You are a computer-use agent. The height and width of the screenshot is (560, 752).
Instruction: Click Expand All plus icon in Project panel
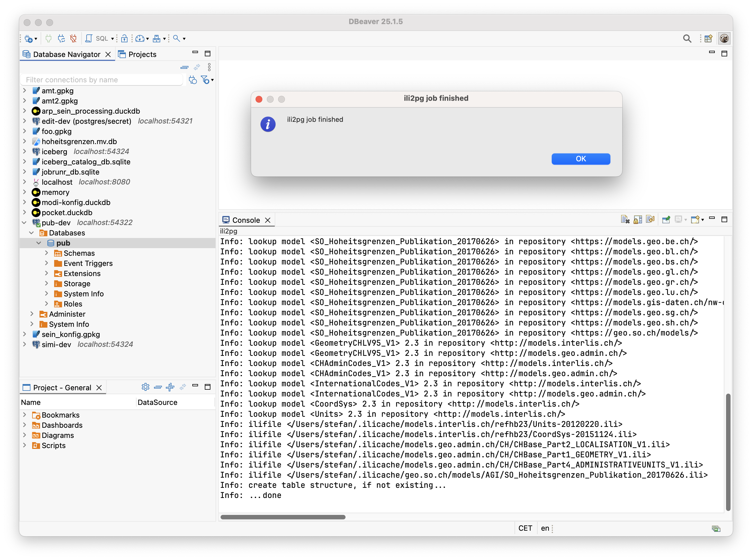point(170,387)
